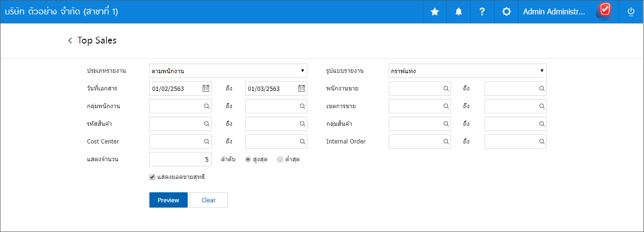Search in first กลุ่มสินค้า field magnifier

pyautogui.click(x=446, y=124)
